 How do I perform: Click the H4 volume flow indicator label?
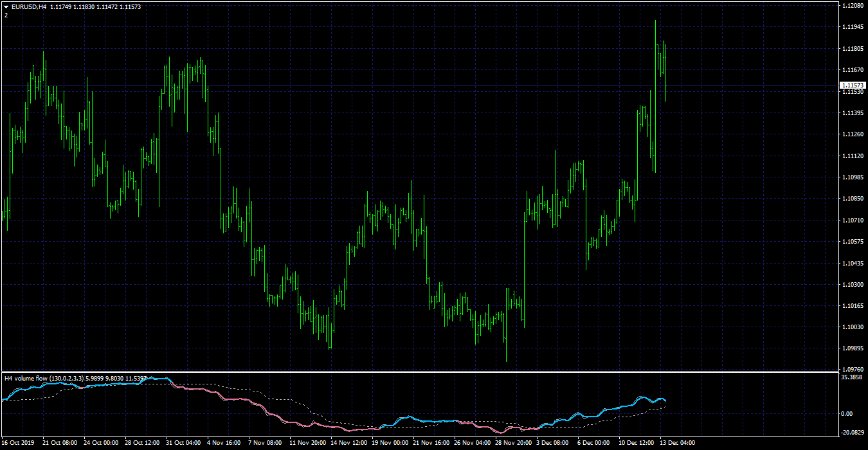76,378
